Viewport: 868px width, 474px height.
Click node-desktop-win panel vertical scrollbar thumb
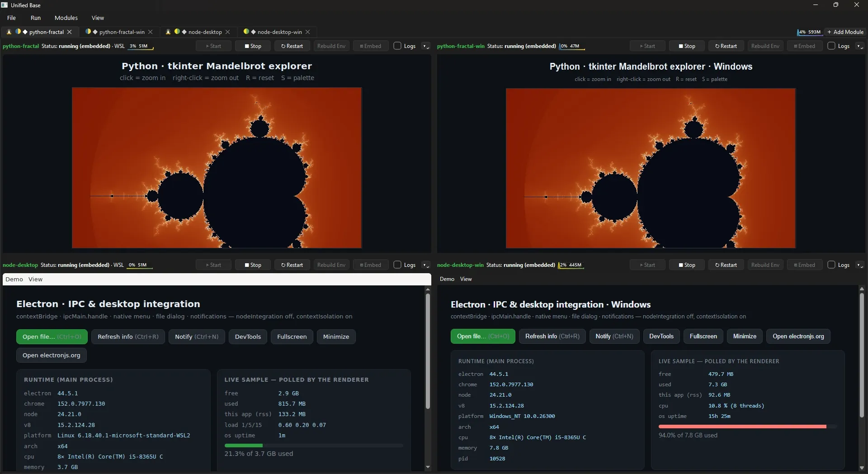[862, 355]
